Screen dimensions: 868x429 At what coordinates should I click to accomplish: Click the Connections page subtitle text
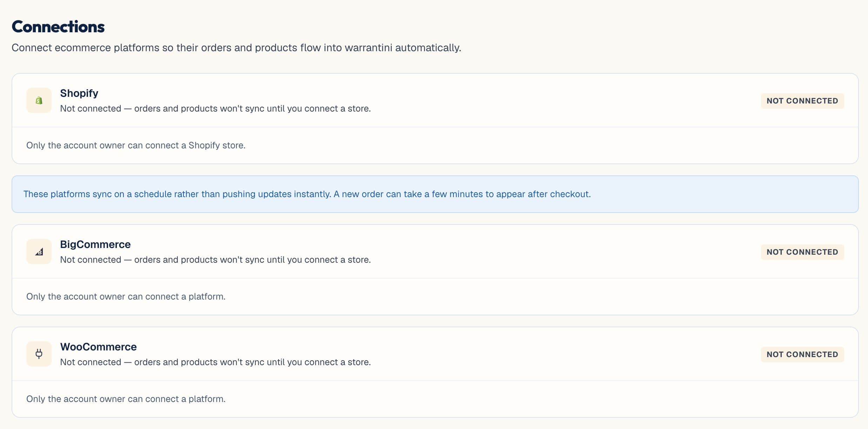[x=236, y=48]
